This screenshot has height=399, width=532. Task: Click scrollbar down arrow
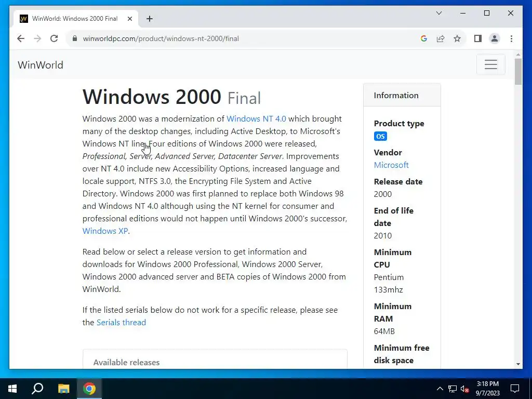coord(518,364)
